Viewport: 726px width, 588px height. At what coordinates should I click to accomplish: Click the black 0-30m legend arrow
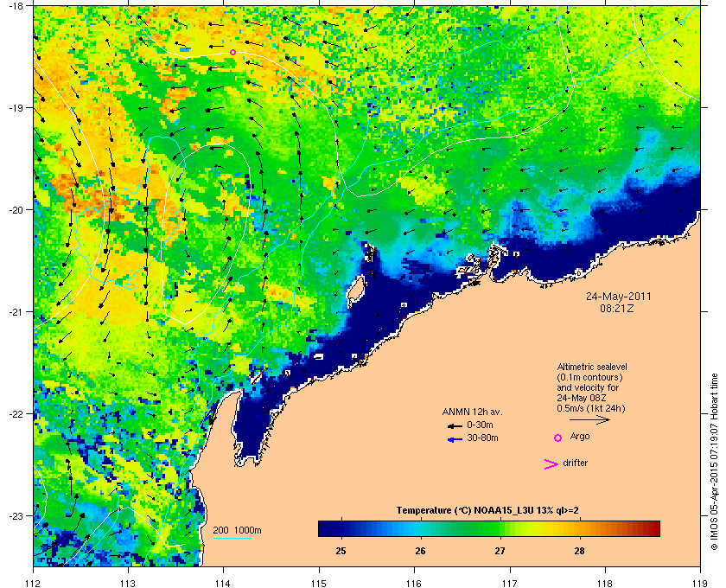click(455, 425)
